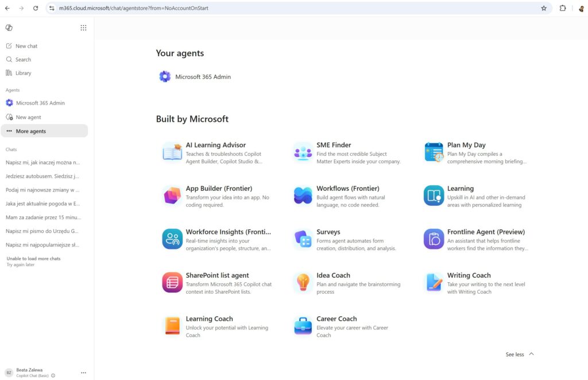
Task: Click Microsoft 365 Admin icon under Your agents
Action: [x=165, y=76]
